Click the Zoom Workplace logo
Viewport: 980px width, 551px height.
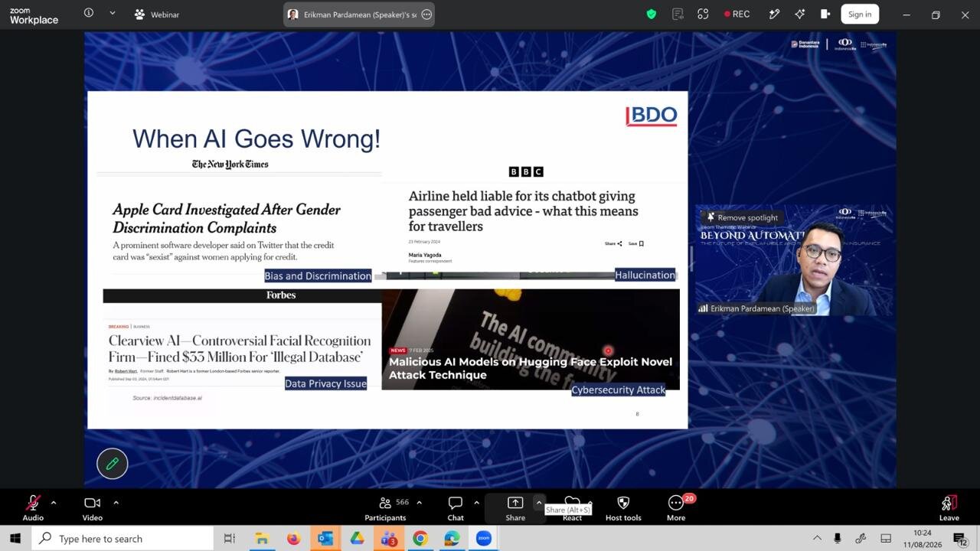[34, 15]
